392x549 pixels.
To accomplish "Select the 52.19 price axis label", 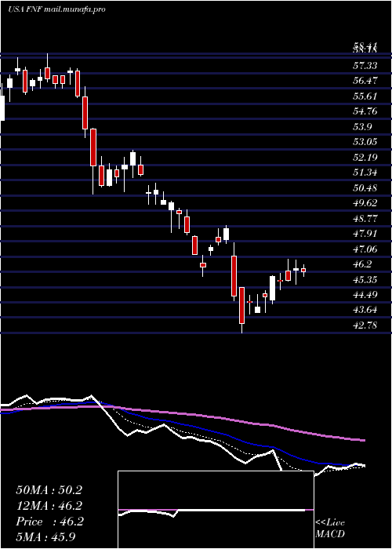I will click(x=365, y=157).
